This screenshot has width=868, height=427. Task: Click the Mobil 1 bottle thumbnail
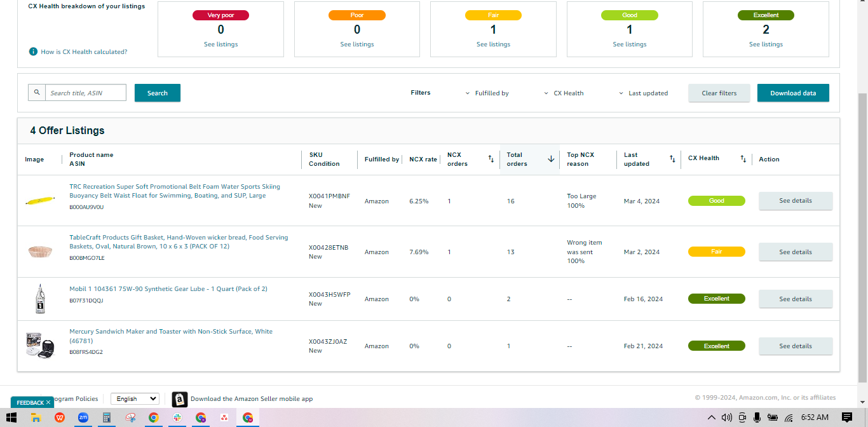coord(41,299)
